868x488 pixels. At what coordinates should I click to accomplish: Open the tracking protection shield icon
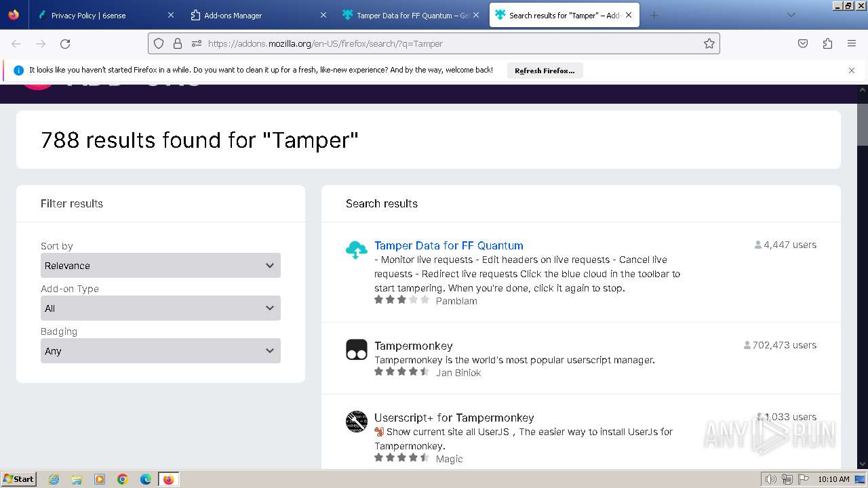[159, 43]
